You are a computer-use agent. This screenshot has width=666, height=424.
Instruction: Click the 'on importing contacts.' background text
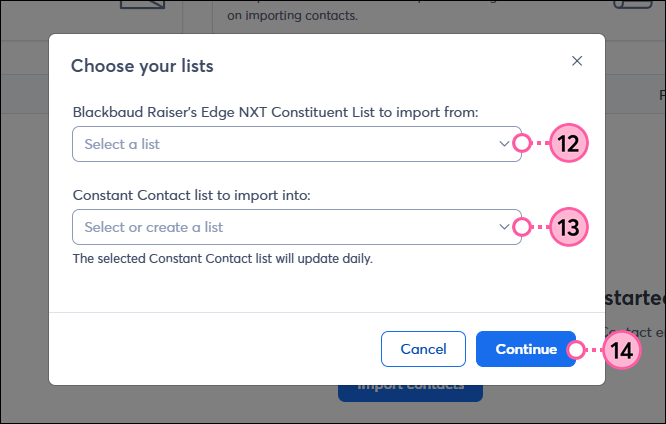pyautogui.click(x=292, y=17)
